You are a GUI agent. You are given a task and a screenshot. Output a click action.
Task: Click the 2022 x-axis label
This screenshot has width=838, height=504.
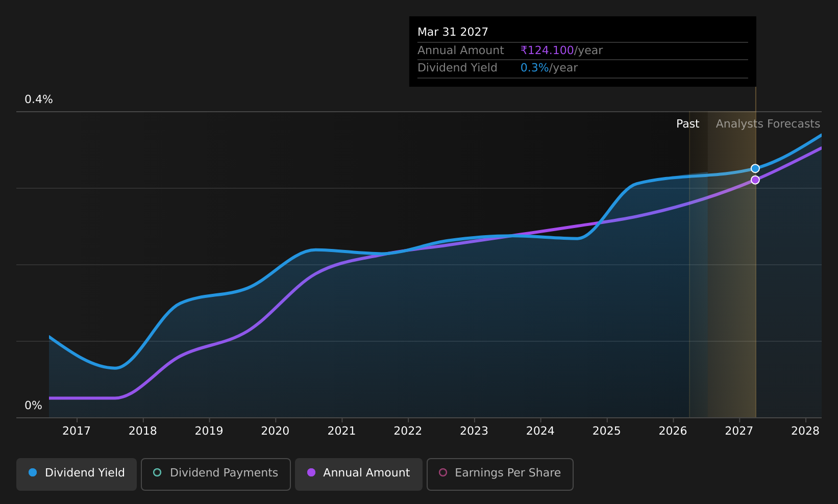(408, 431)
